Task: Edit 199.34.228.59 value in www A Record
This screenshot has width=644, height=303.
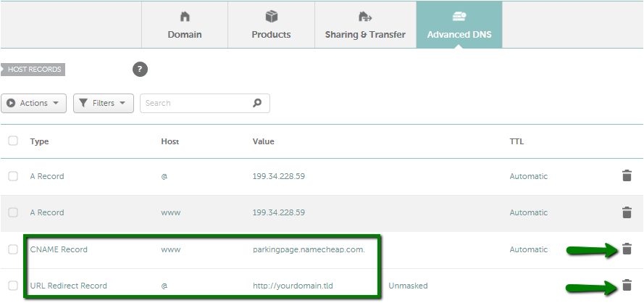Action: pyautogui.click(x=279, y=212)
